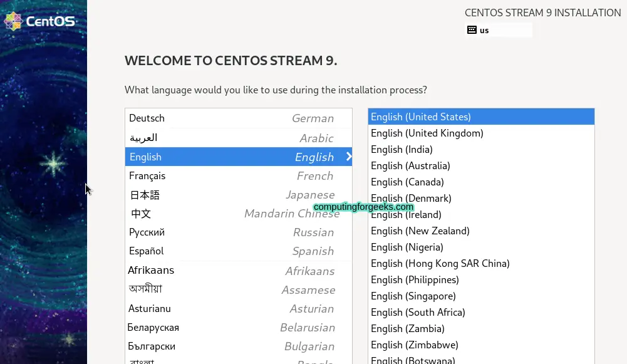This screenshot has height=364, width=627.
Task: Pick English (Zimbabwe) locale
Action: click(x=481, y=345)
